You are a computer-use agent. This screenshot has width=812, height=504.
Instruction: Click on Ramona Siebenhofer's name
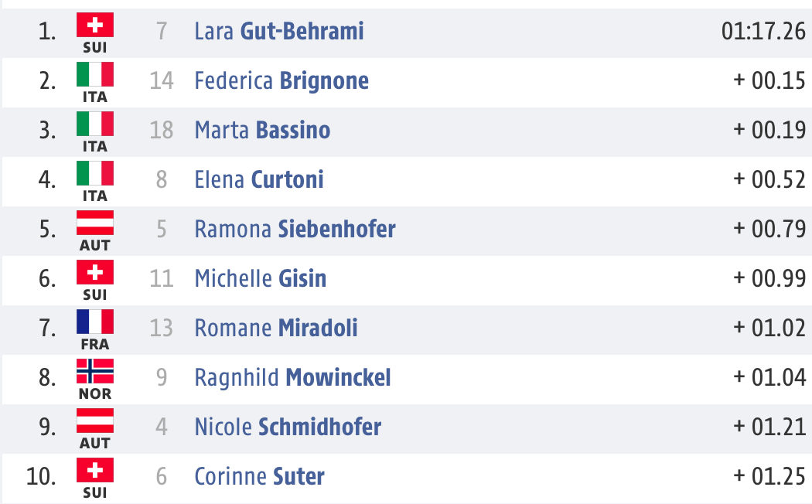(x=295, y=230)
